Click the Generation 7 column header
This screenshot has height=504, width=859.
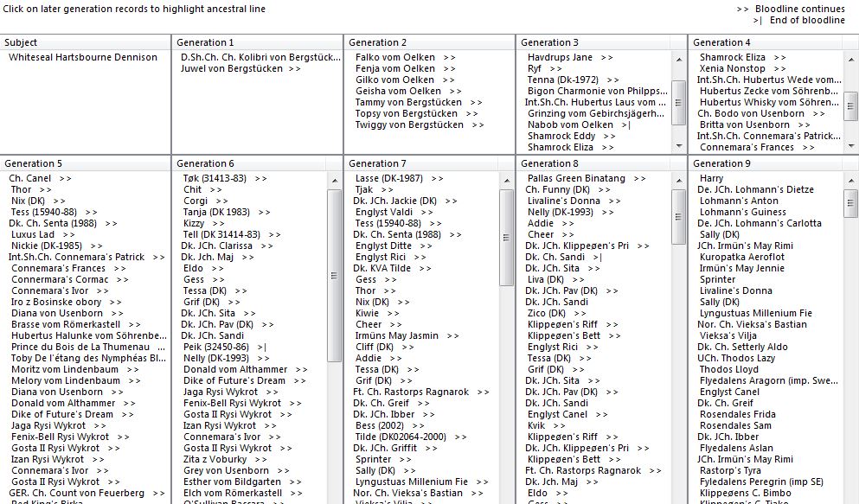[429, 163]
